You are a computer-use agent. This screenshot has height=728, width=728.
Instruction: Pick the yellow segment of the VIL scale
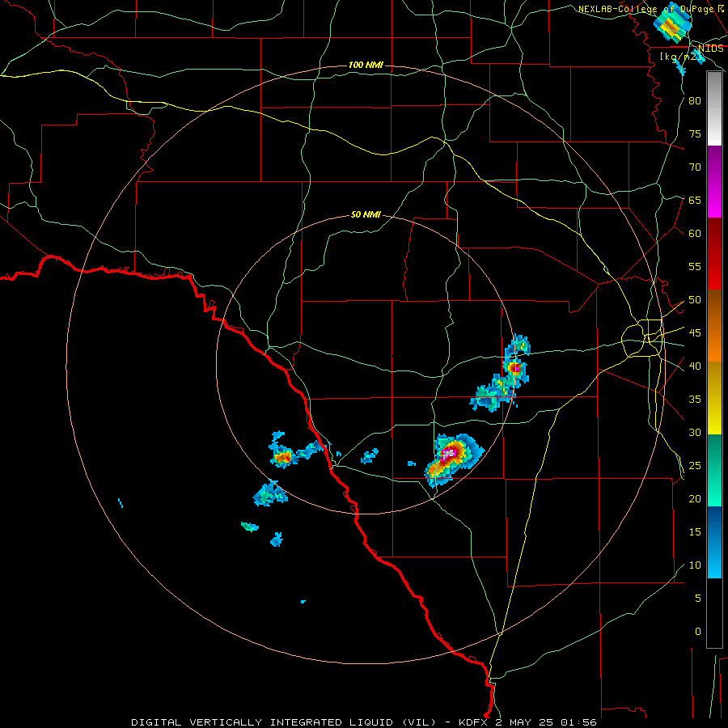[714, 398]
